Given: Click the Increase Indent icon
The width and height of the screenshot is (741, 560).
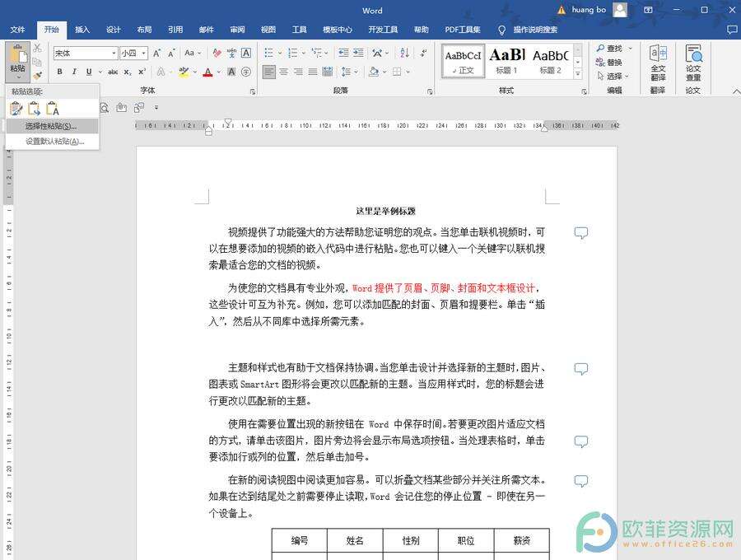Looking at the screenshot, I should tap(359, 53).
